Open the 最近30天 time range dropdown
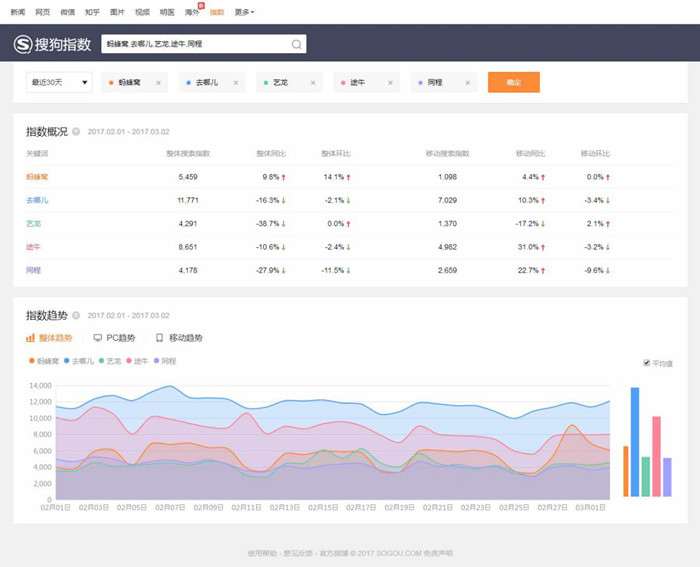 [59, 83]
